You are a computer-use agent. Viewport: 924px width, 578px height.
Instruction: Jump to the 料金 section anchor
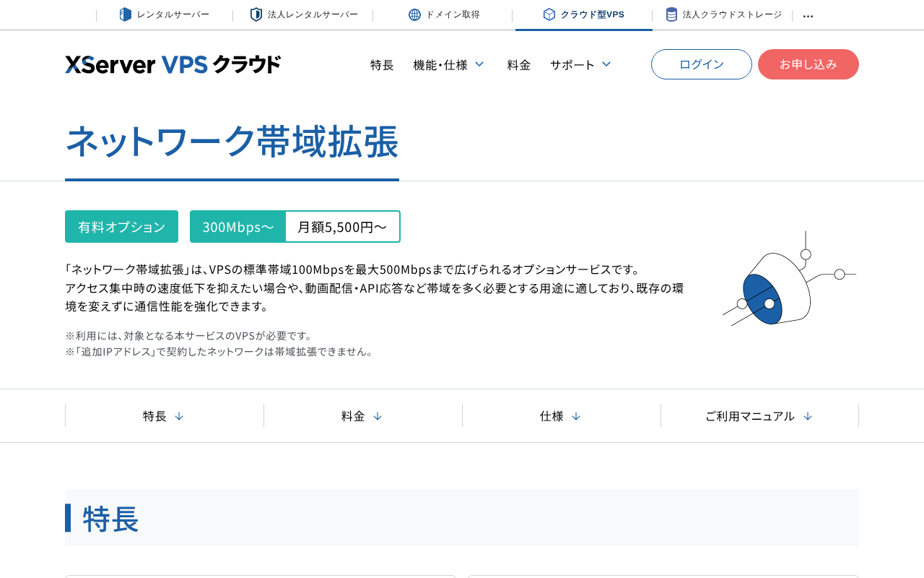363,416
